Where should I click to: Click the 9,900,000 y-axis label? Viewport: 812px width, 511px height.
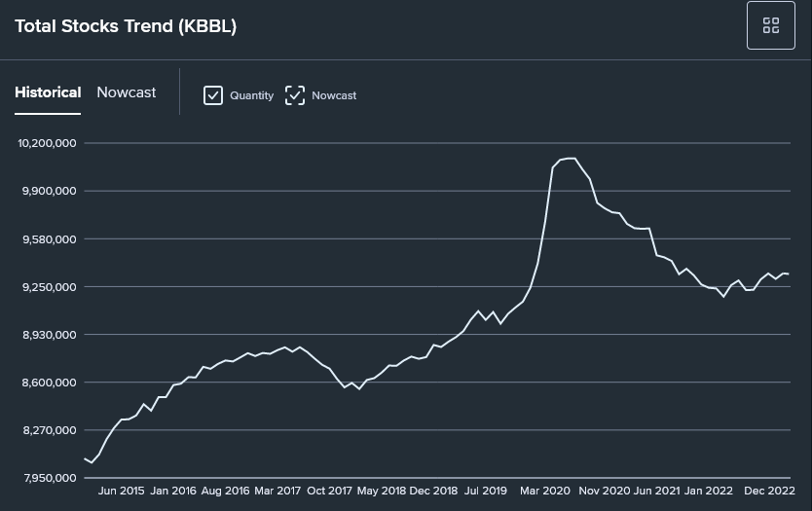coord(50,191)
